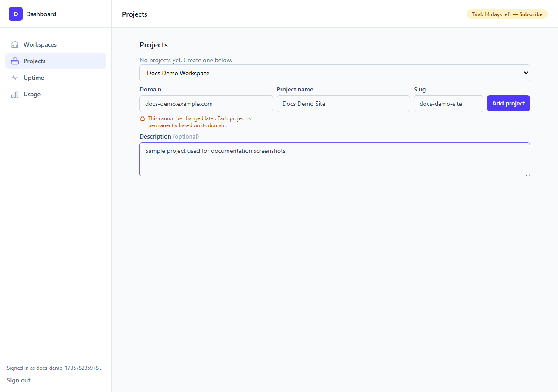This screenshot has width=558, height=392.
Task: Open the Docs Demo Workspace dropdown
Action: [x=335, y=73]
